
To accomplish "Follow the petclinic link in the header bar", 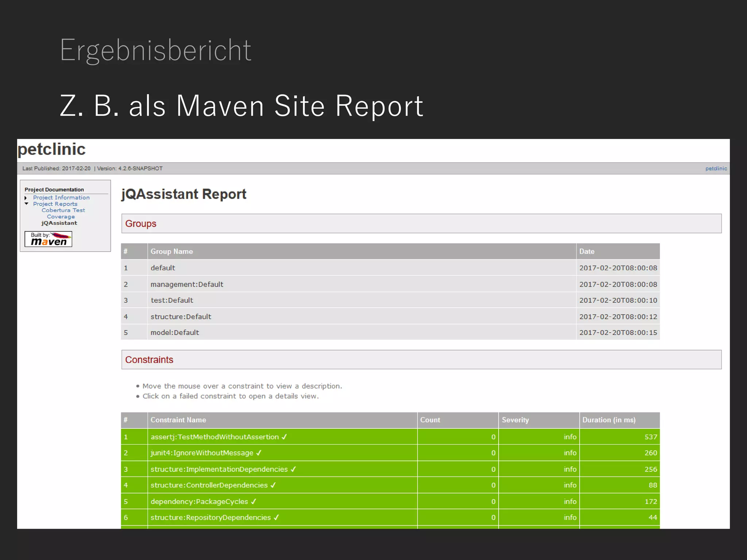I will [x=716, y=168].
